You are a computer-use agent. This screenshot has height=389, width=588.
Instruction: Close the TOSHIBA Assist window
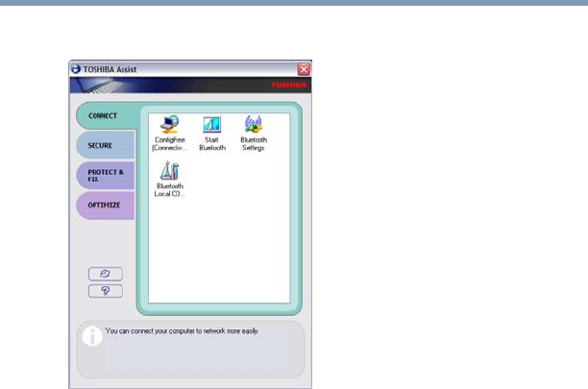pos(304,69)
